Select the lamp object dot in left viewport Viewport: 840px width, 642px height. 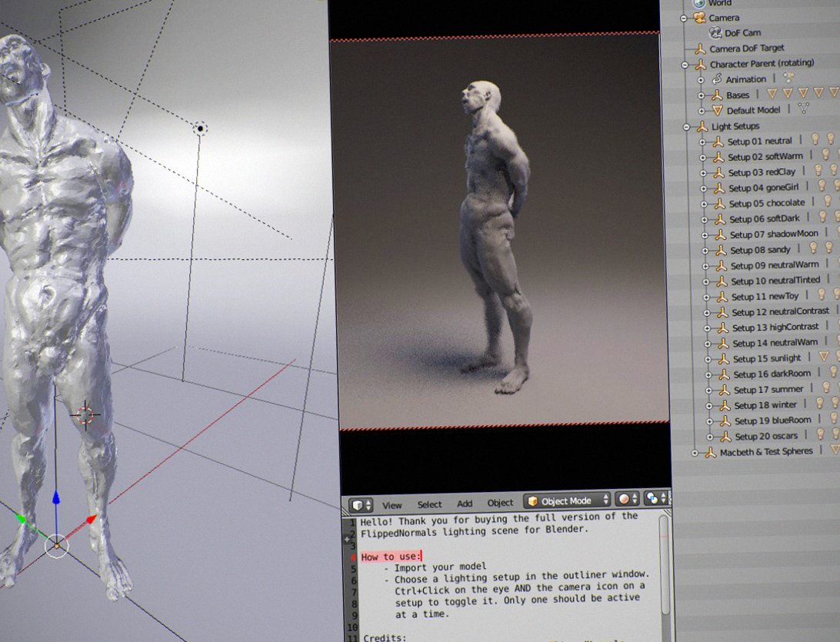(200, 128)
